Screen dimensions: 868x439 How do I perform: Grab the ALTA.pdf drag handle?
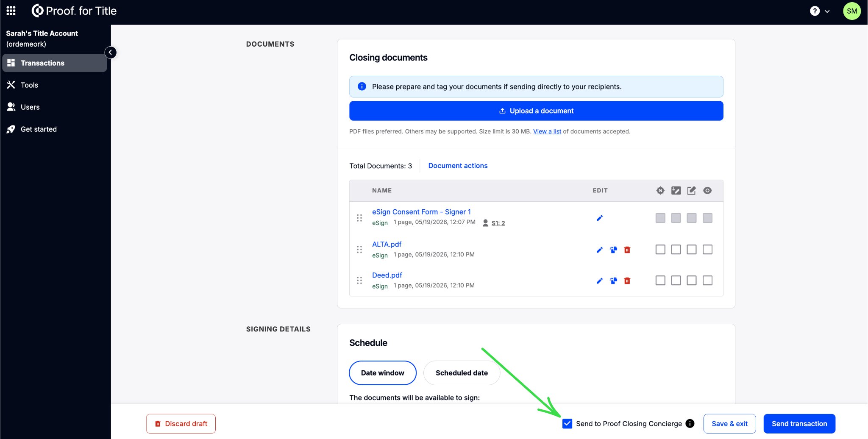[x=359, y=250]
